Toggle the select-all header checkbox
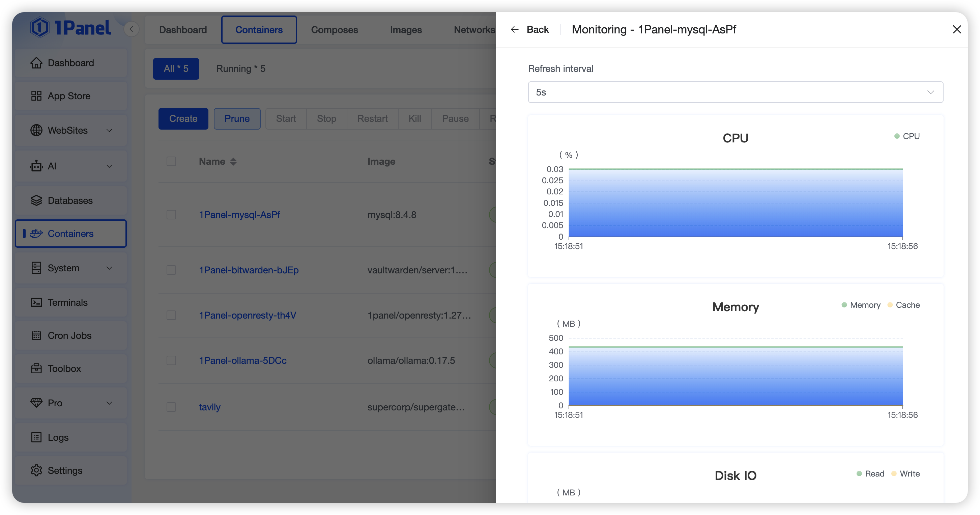Viewport: 980px width, 515px height. point(171,161)
